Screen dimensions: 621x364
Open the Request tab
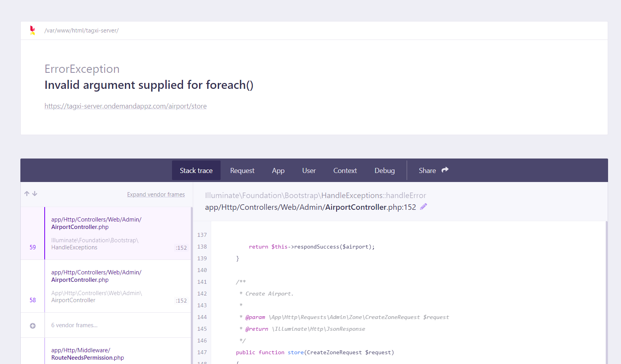coord(242,170)
